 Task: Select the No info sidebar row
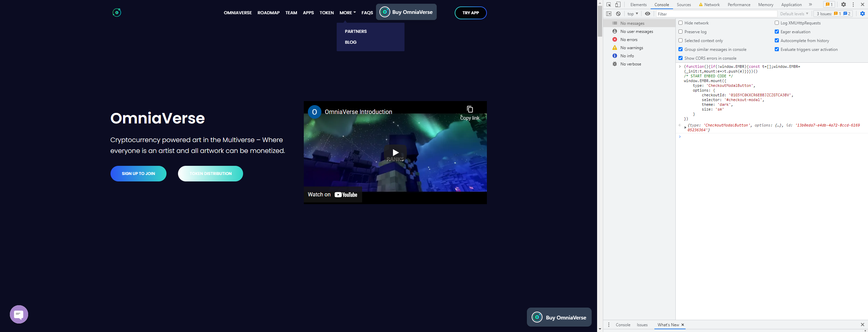(639, 56)
